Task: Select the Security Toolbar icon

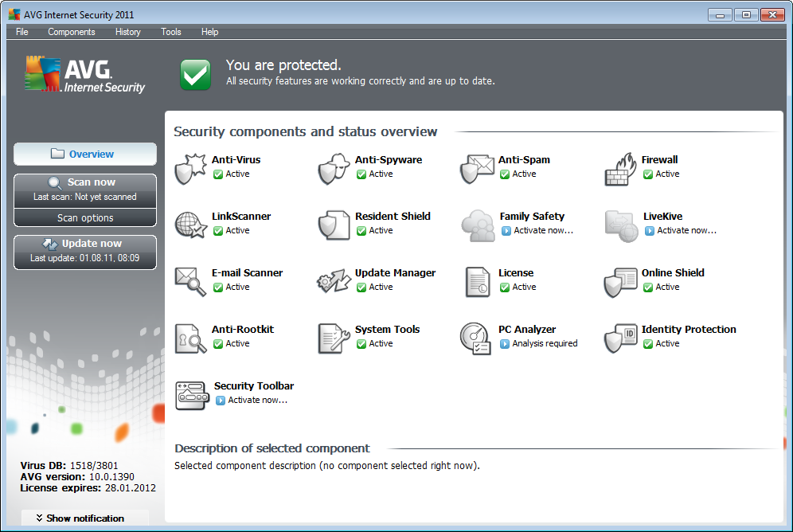Action: point(191,394)
